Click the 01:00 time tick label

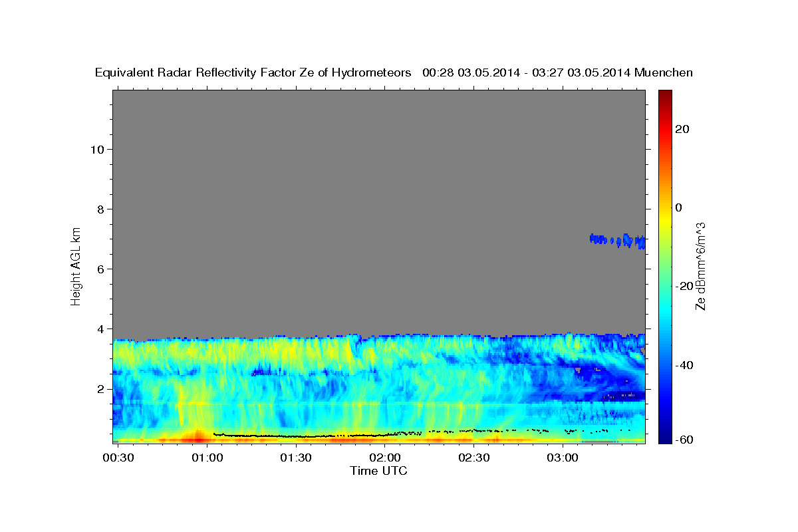(207, 458)
